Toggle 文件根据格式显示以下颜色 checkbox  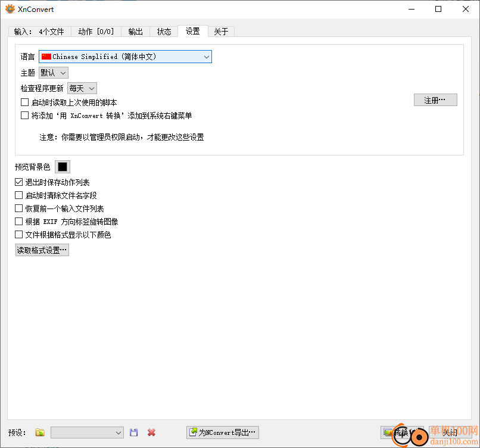(x=18, y=235)
